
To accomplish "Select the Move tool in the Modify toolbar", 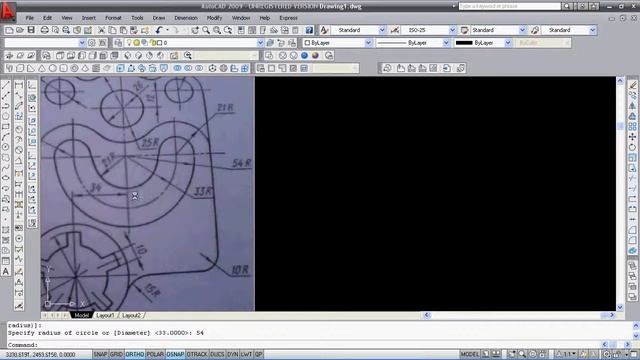I will [632, 137].
